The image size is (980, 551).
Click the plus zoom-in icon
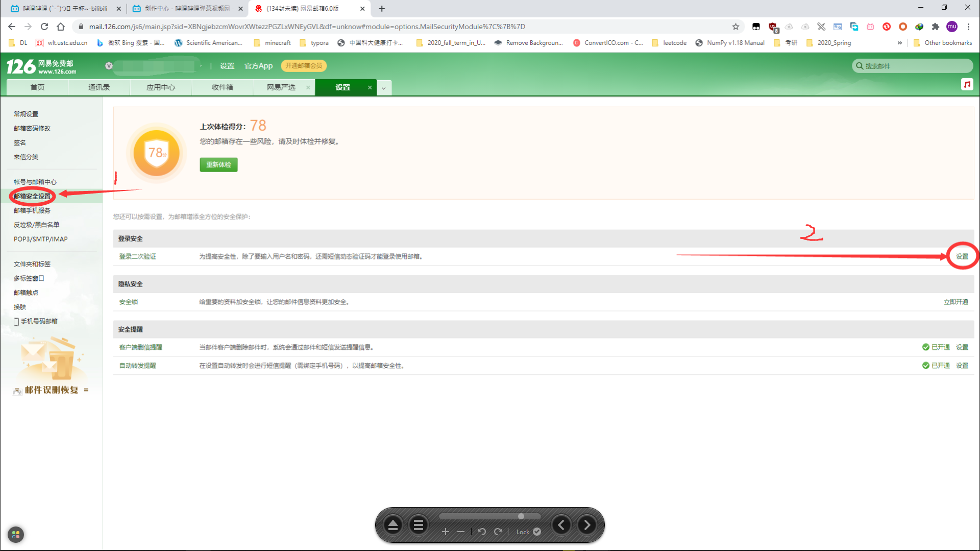coord(446,532)
